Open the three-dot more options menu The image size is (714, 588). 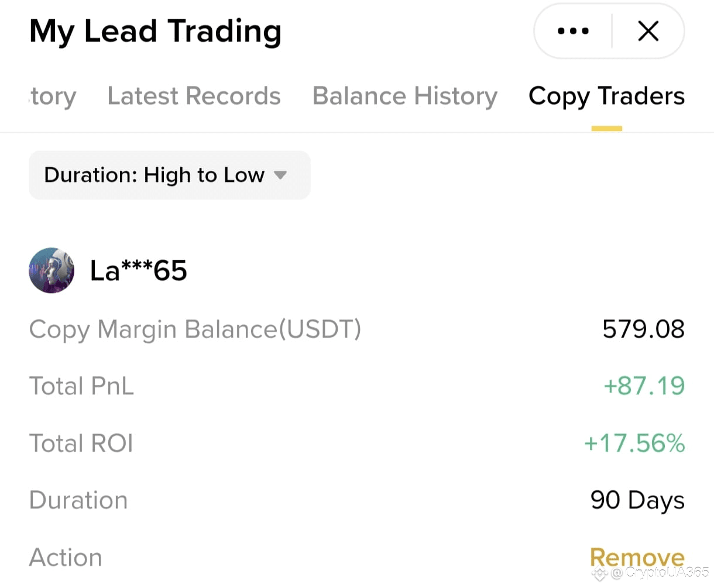pyautogui.click(x=573, y=31)
